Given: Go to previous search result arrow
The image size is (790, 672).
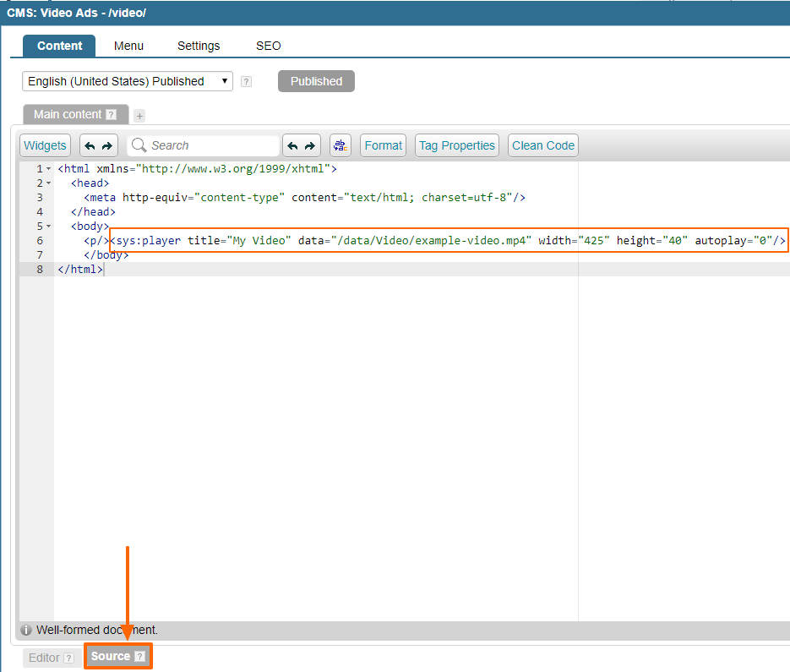Looking at the screenshot, I should click(292, 146).
